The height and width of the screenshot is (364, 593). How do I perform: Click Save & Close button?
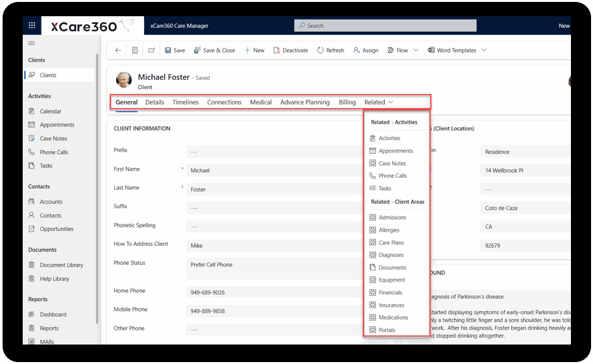(x=215, y=51)
